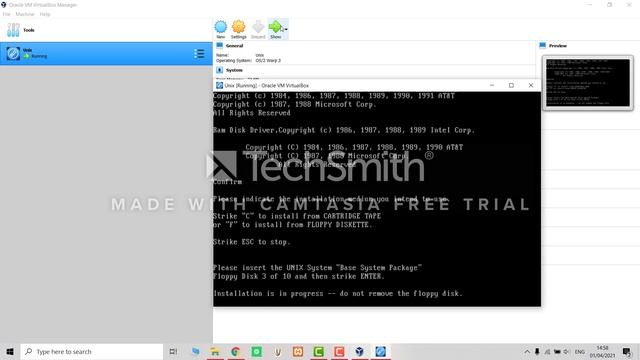Click the ENG language indicator
640x360 pixels.
(580, 351)
